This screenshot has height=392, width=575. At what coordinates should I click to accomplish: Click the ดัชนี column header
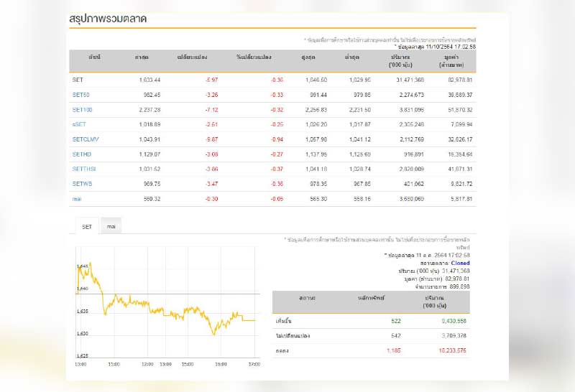click(95, 56)
